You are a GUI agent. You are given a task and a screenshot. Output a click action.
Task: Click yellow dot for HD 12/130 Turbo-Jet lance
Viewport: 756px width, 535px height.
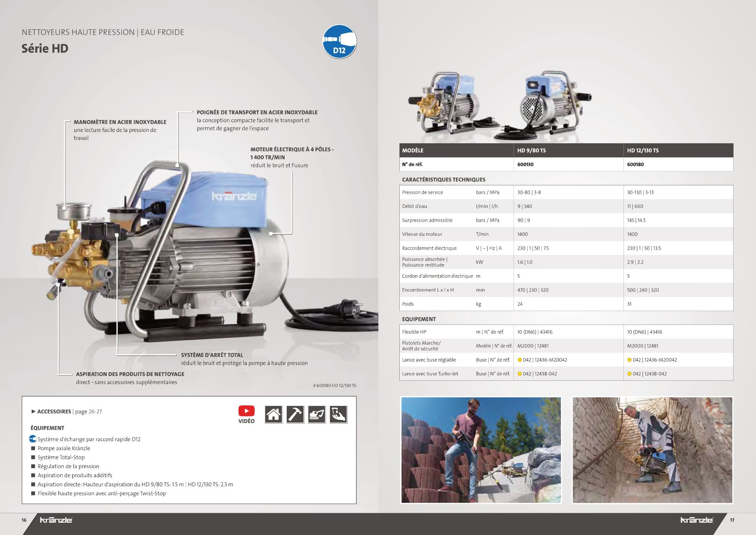coord(629,374)
